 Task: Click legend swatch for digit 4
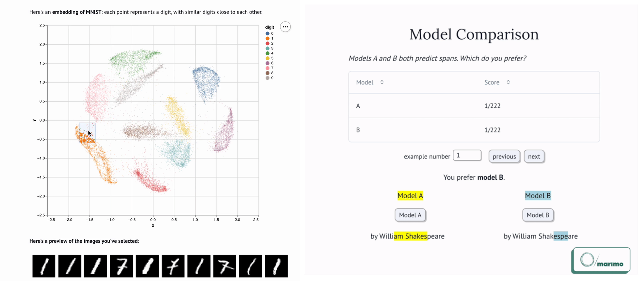267,53
